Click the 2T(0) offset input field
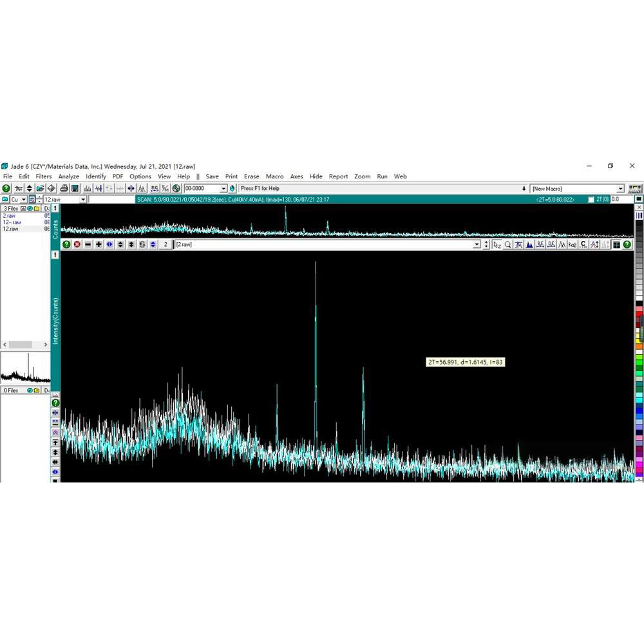The width and height of the screenshot is (644, 644). (621, 200)
